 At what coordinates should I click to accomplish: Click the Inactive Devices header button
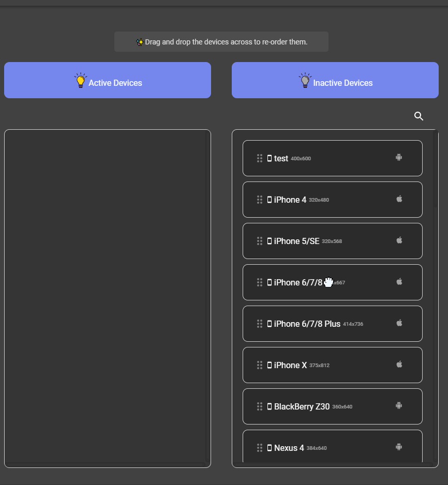tap(335, 80)
